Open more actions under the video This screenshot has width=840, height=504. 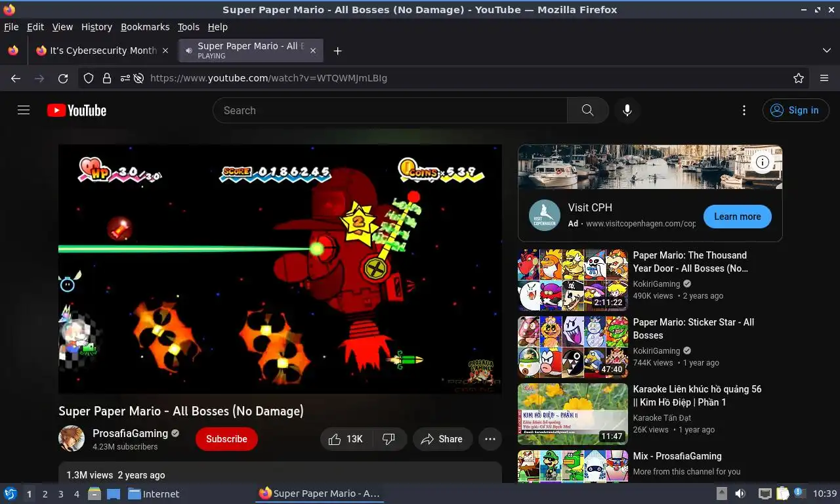click(x=490, y=439)
